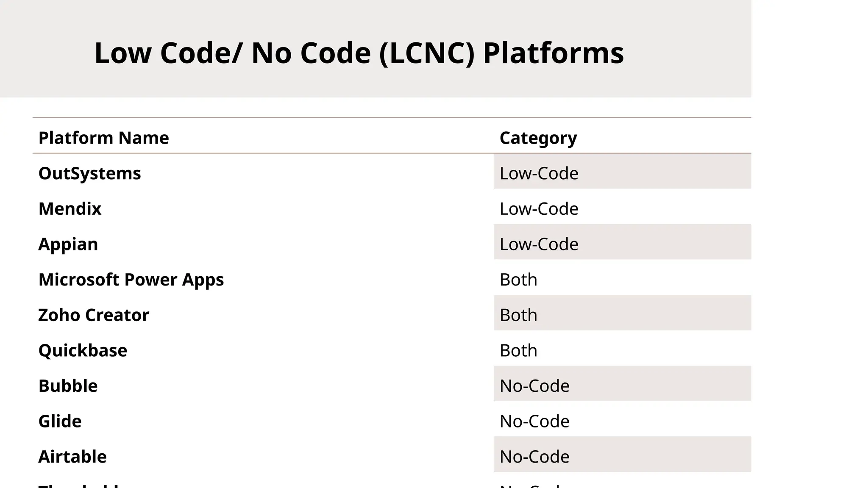Click the Low-Code category for OutSystems

tap(539, 173)
